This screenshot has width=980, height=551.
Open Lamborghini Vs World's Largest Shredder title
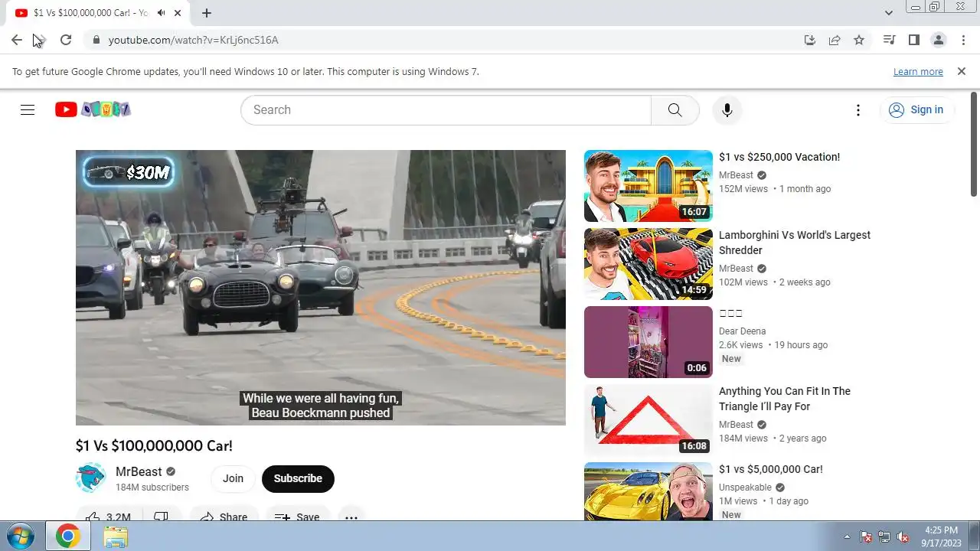795,243
